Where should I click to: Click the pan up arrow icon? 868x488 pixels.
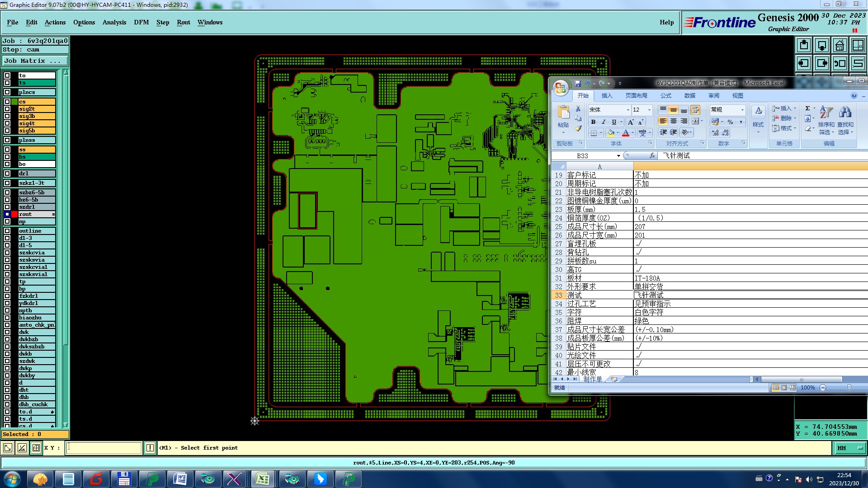pos(804,45)
